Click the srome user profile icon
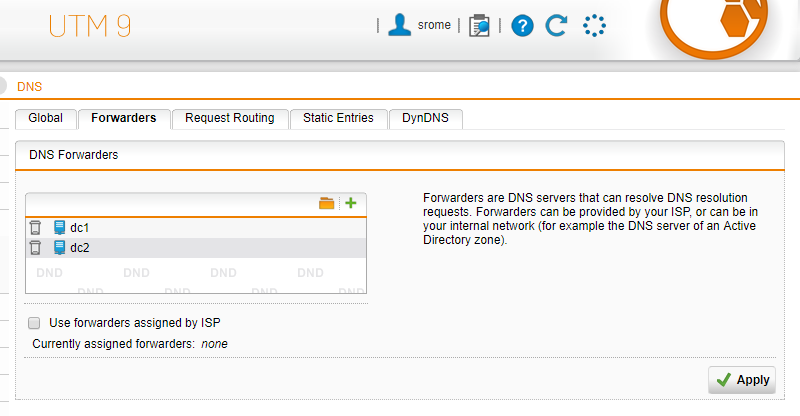 pyautogui.click(x=399, y=25)
